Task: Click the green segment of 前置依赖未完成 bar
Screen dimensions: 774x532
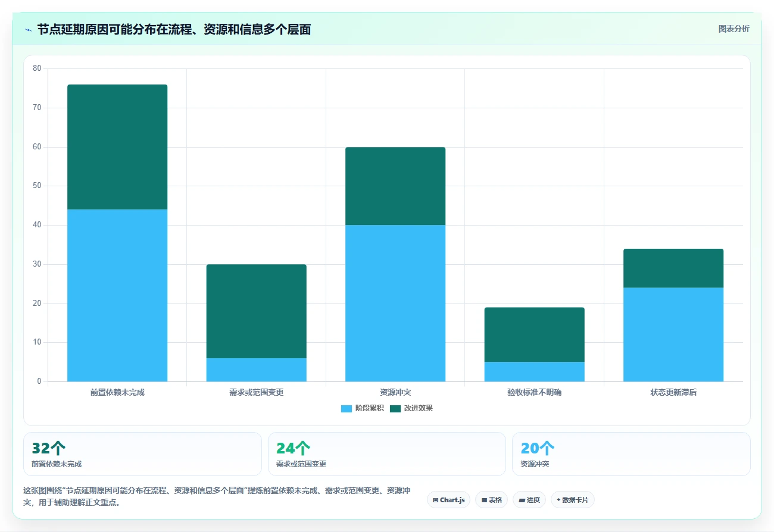Action: (117, 147)
